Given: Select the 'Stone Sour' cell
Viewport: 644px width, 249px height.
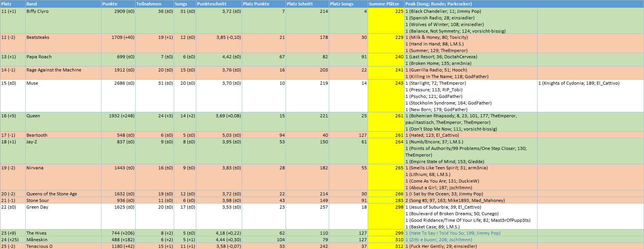Looking at the screenshot, I should pyautogui.click(x=63, y=200).
